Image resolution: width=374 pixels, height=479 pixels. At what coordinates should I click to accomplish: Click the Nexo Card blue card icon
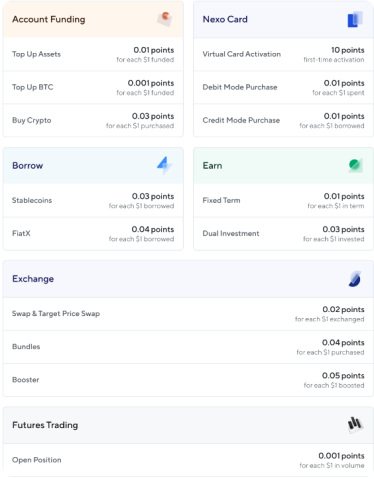(355, 19)
